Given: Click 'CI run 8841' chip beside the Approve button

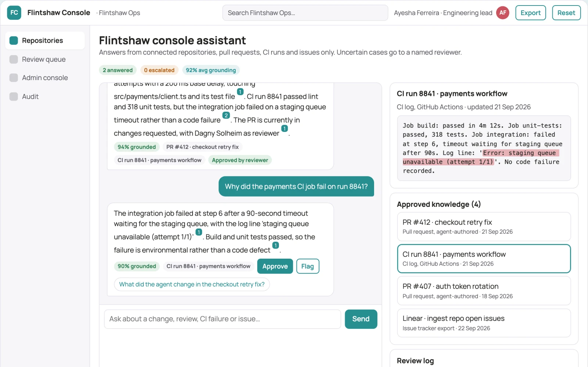Looking at the screenshot, I should [x=208, y=266].
